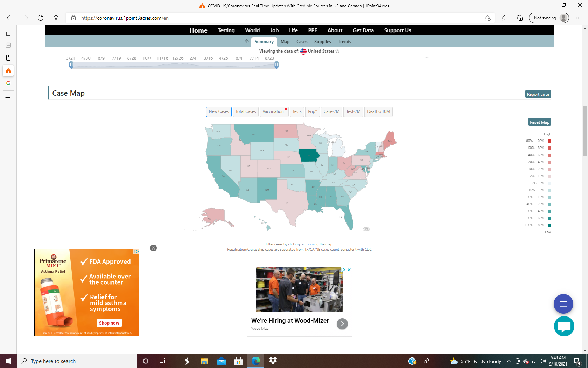Image resolution: width=588 pixels, height=368 pixels.
Task: Open AdChoices info on Primatene ad
Action: pyautogui.click(x=136, y=251)
